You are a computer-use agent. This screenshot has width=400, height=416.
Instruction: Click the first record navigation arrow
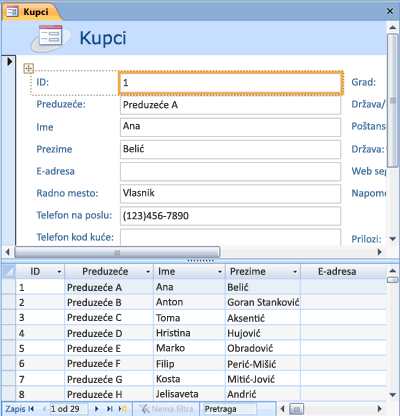(31, 409)
